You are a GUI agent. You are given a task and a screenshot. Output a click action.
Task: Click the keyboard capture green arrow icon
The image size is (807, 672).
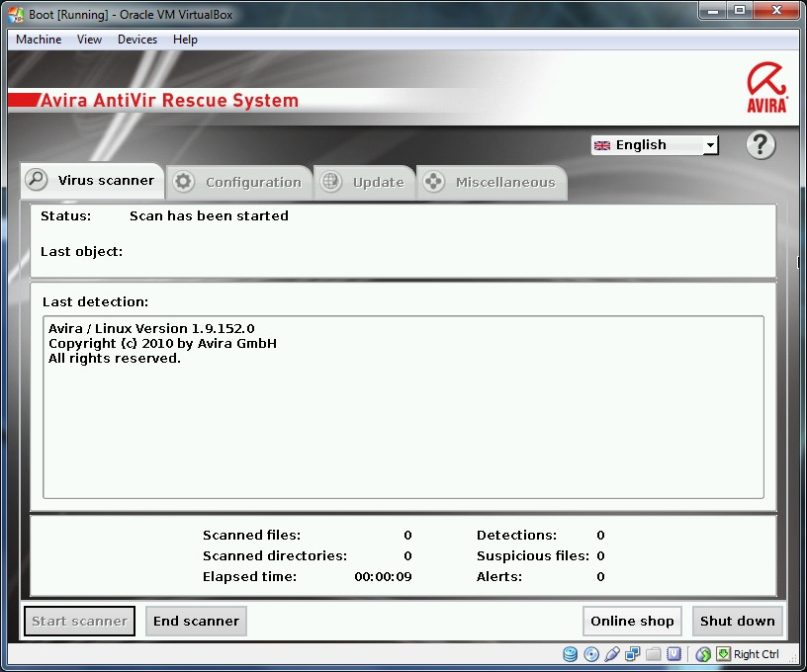click(x=724, y=654)
